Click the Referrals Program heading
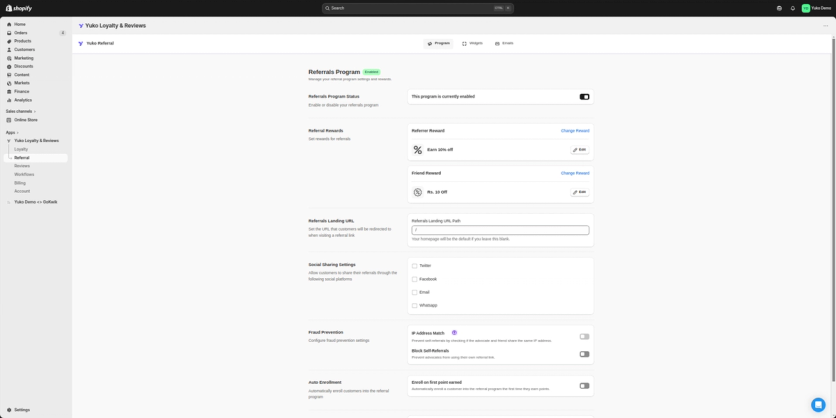The image size is (836, 418). coord(334,72)
